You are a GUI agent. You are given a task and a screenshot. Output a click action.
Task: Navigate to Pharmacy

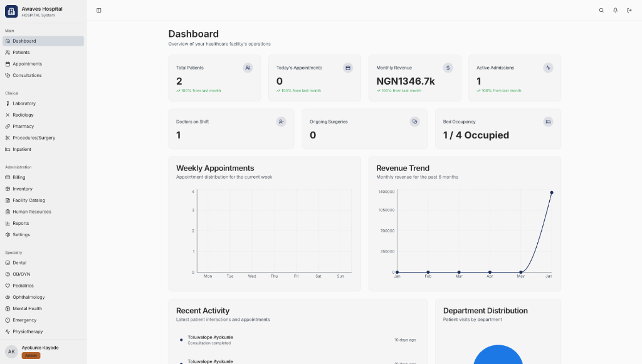click(43, 127)
